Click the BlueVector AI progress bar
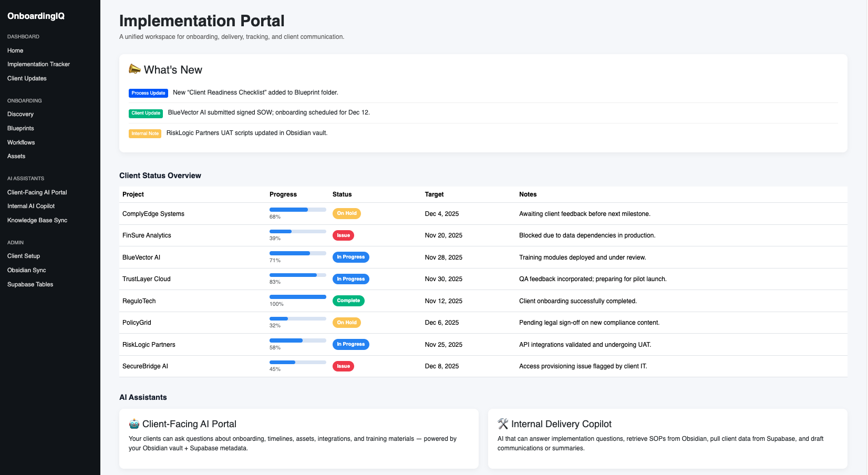The width and height of the screenshot is (868, 475). (297, 253)
